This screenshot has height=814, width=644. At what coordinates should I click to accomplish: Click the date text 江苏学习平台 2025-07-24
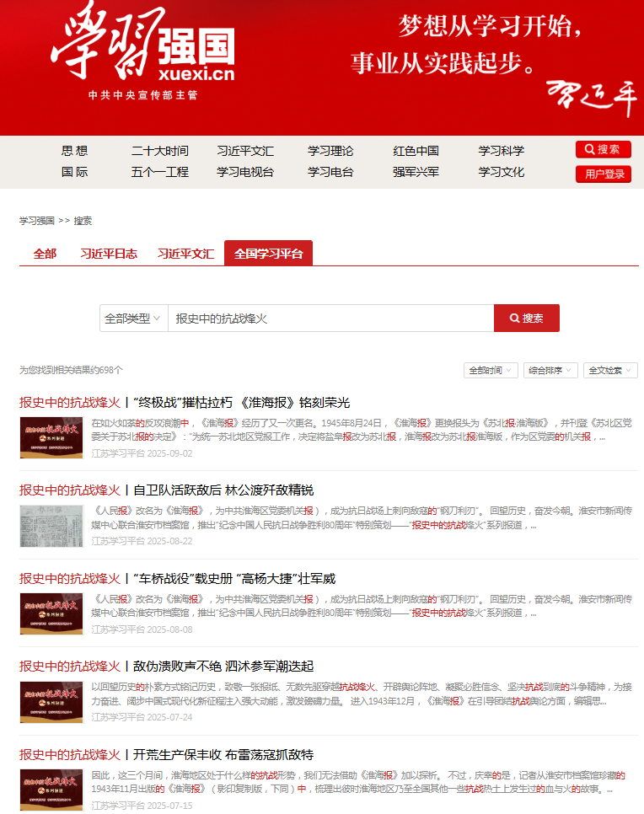[x=142, y=717]
